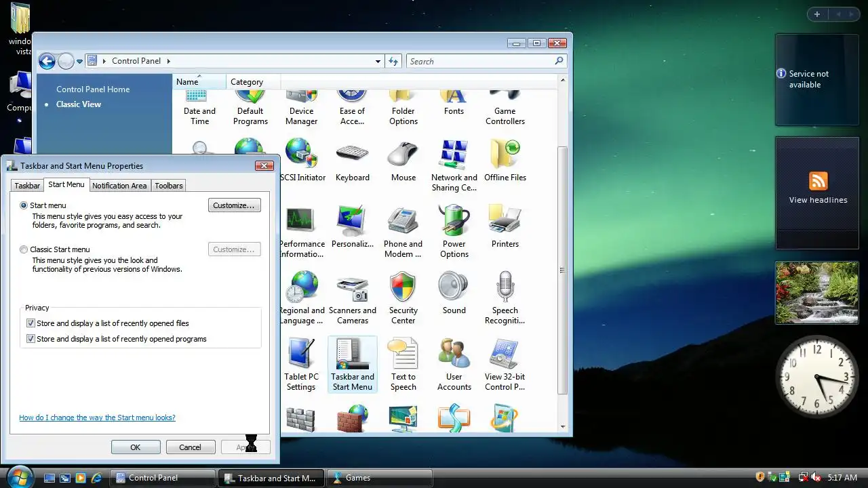Open Game Controllers icon
Image resolution: width=868 pixels, height=488 pixels.
(505, 108)
